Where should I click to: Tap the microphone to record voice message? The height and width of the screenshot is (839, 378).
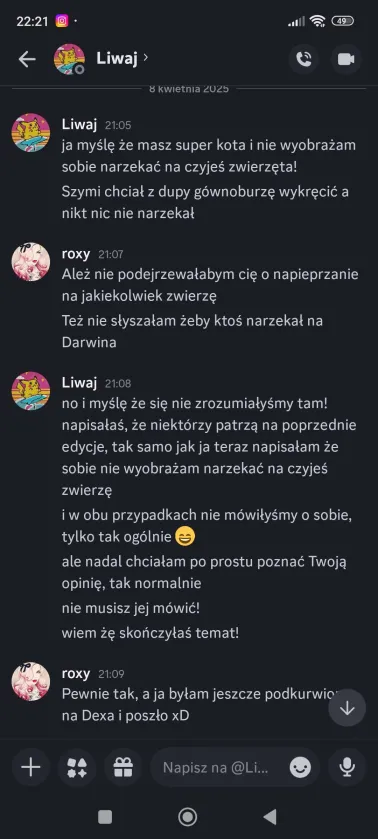[x=347, y=768]
